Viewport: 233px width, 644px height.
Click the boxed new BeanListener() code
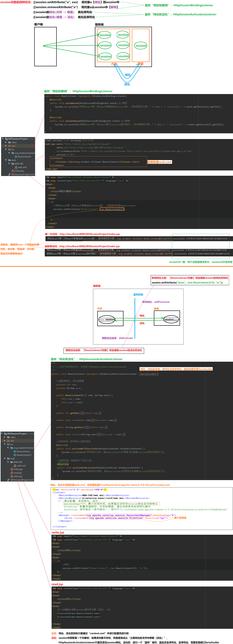(x=112, y=209)
